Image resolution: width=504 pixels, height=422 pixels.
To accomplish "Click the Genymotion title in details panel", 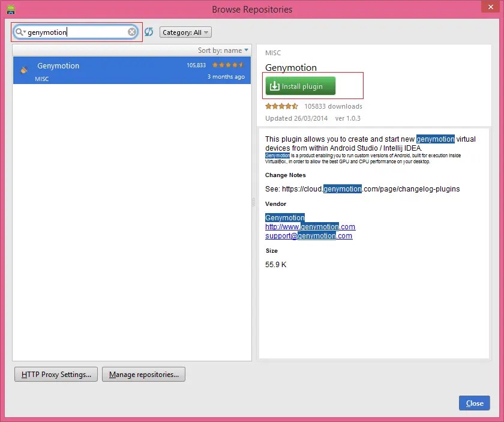I will click(291, 68).
